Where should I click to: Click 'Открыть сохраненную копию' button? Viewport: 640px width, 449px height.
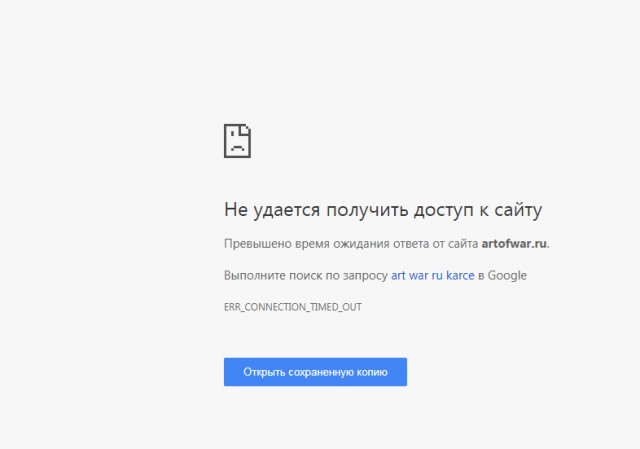(x=315, y=372)
